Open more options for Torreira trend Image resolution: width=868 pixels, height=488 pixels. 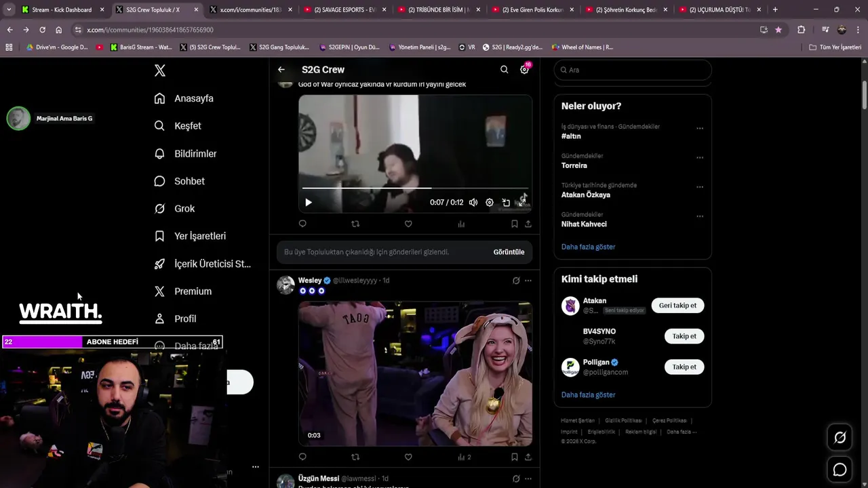coord(700,157)
